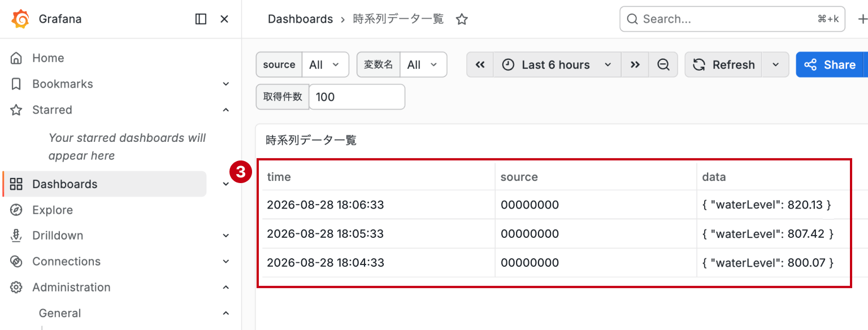Open Home in the sidebar
Screen dimensions: 868x330
tap(48, 58)
